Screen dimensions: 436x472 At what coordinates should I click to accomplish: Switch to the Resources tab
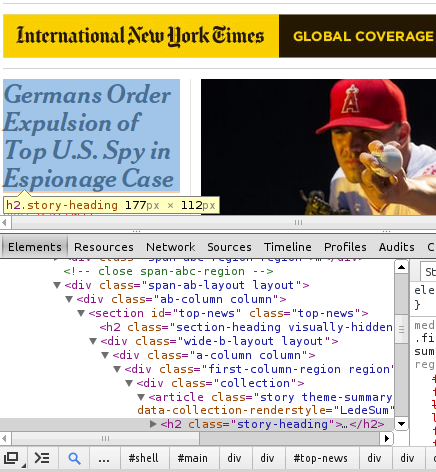coord(104,247)
